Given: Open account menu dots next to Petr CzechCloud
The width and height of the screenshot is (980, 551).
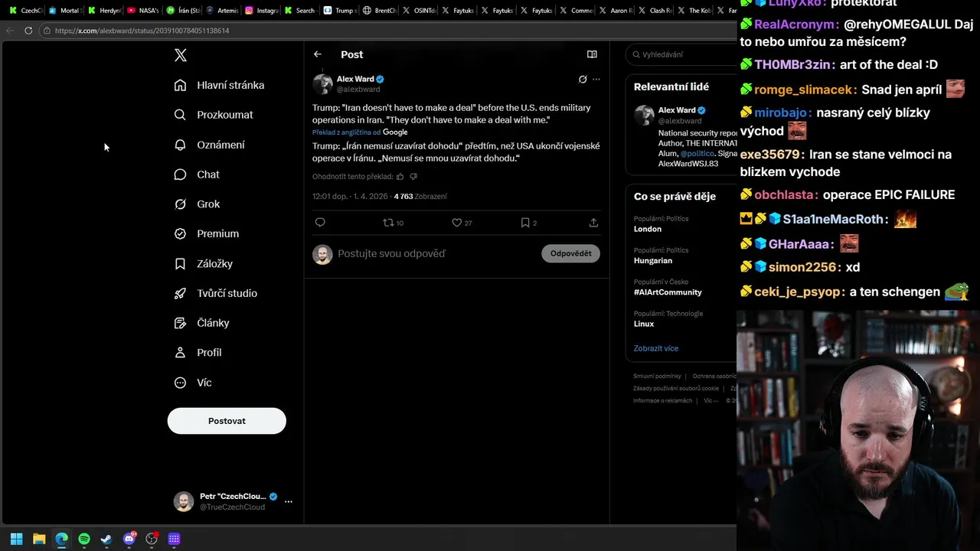Looking at the screenshot, I should (x=289, y=502).
